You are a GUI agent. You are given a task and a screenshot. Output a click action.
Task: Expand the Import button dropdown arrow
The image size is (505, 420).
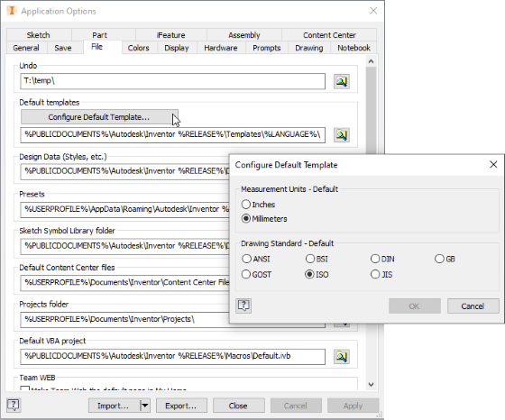click(x=145, y=406)
